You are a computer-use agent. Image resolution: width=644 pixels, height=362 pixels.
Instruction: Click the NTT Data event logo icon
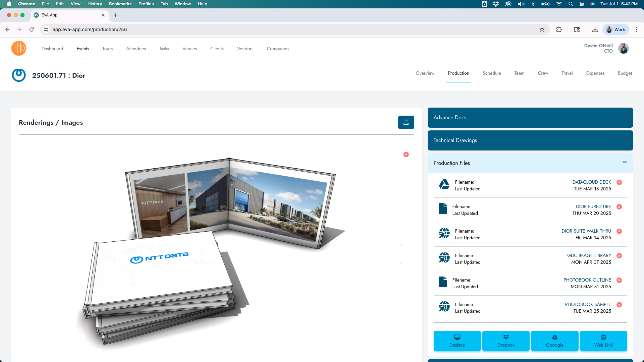19,75
